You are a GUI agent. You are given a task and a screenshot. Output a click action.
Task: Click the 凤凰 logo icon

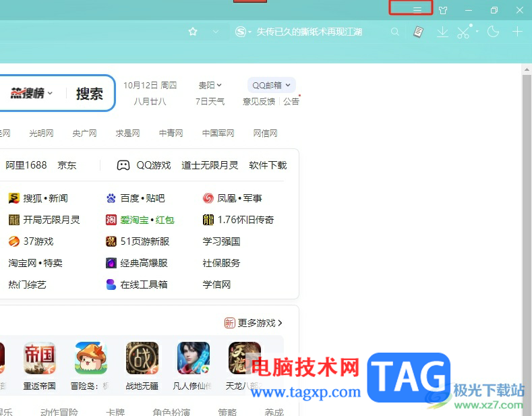coord(208,198)
